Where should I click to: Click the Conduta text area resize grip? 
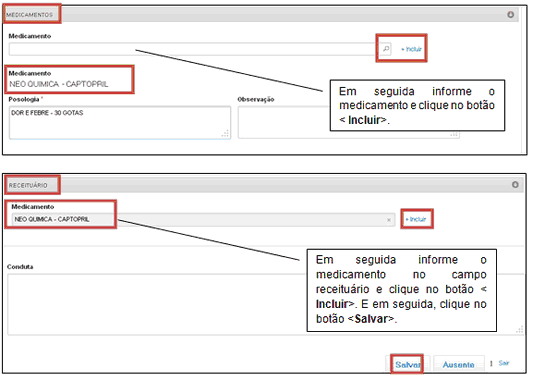519,330
